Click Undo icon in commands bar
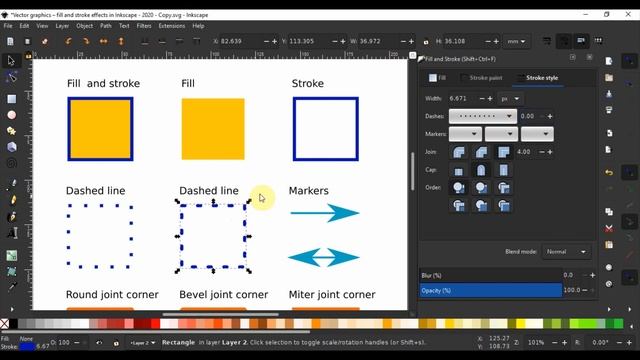Image resolution: width=640 pixels, height=360 pixels. pos(609,172)
